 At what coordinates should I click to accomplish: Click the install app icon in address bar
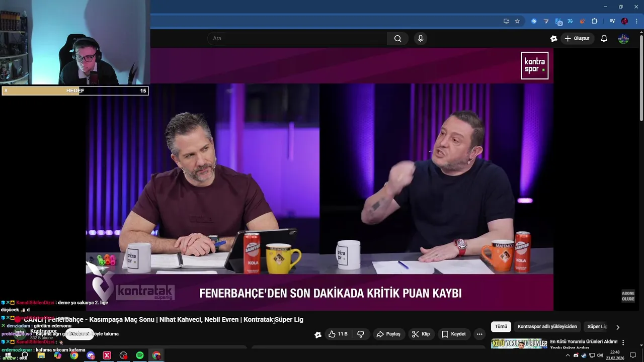[506, 21]
